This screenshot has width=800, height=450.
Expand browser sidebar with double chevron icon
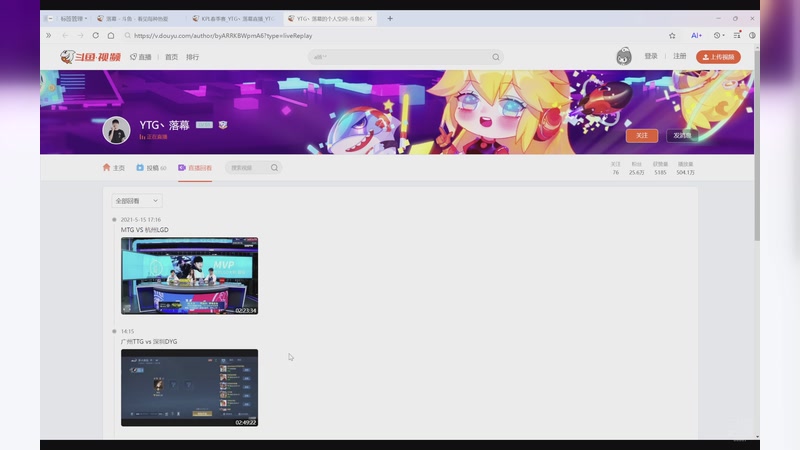pyautogui.click(x=48, y=36)
